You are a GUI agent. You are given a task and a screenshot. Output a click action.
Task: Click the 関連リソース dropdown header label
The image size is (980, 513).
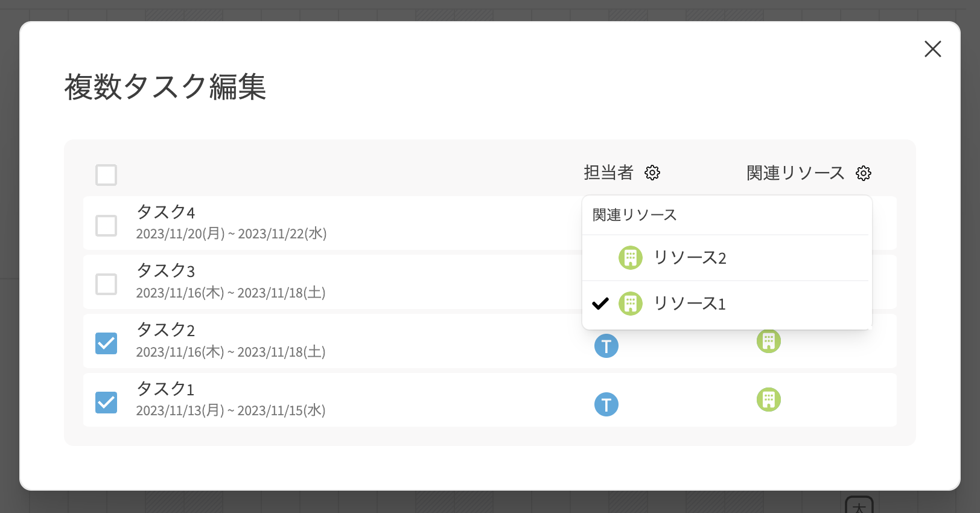click(x=635, y=215)
